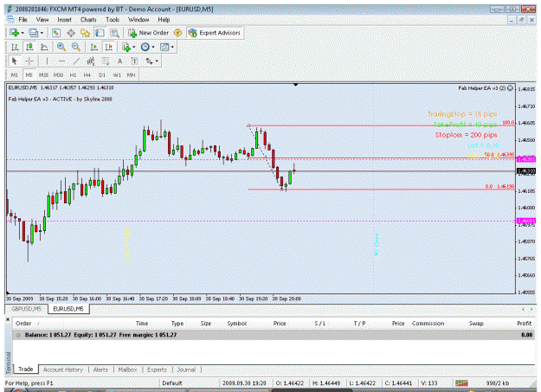Select the Arrows objects tool icon
Image resolution: width=541 pixels, height=392 pixels.
click(149, 61)
